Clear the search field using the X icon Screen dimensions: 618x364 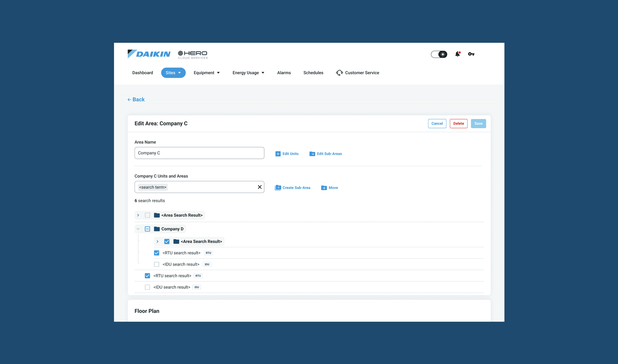260,187
